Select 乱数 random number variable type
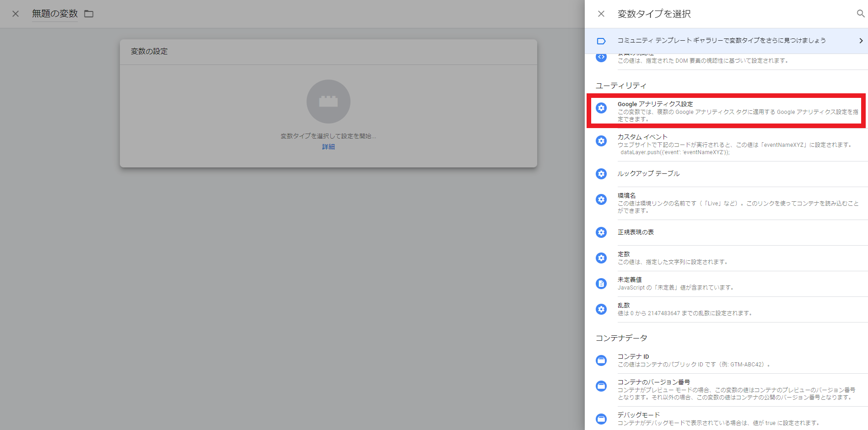The height and width of the screenshot is (430, 868). (x=726, y=309)
